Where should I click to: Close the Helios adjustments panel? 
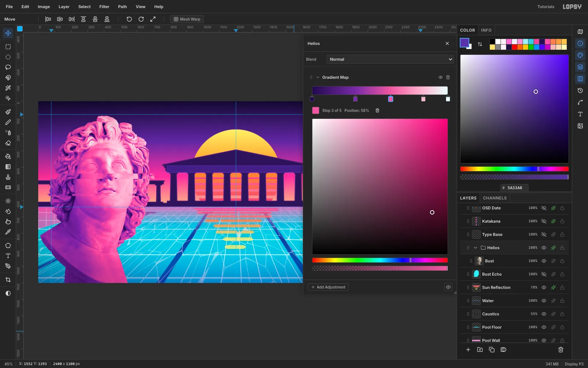447,43
